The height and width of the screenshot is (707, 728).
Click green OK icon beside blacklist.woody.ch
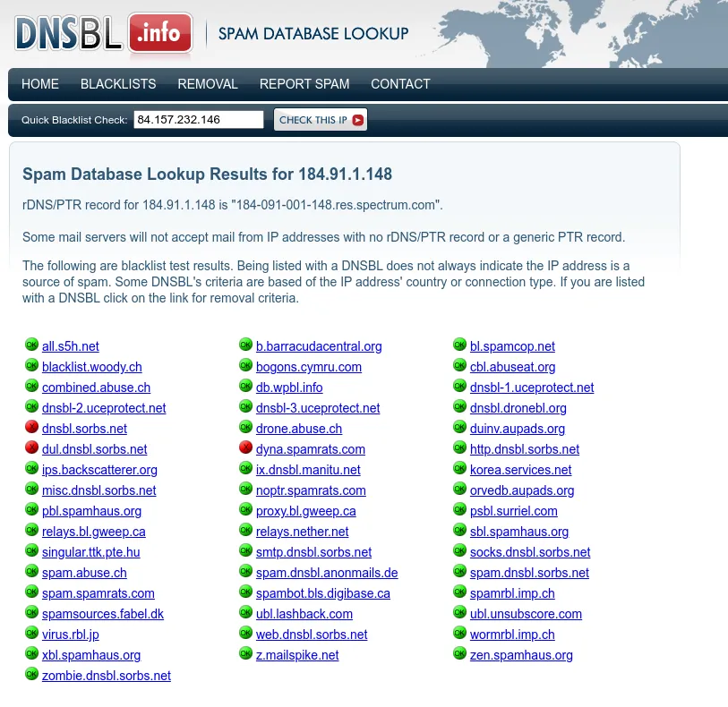(31, 365)
